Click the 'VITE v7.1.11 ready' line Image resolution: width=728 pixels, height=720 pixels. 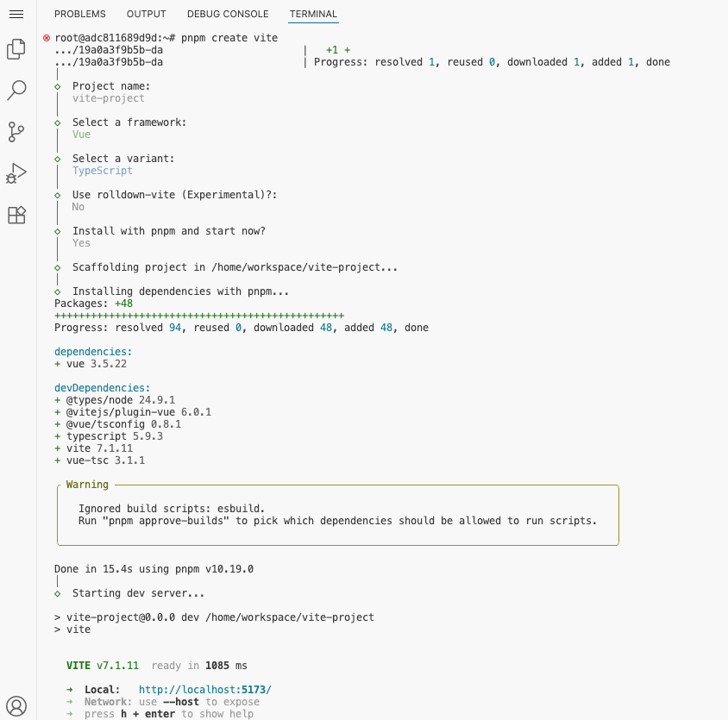click(156, 666)
